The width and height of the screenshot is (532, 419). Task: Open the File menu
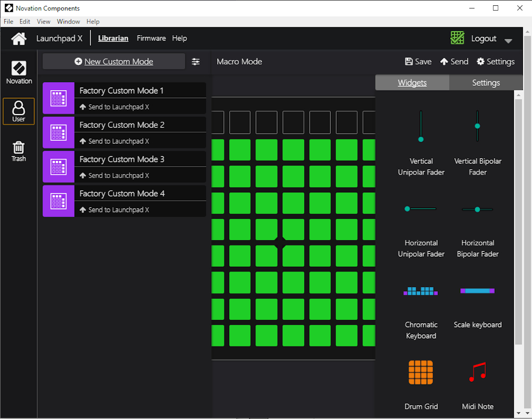(9, 22)
